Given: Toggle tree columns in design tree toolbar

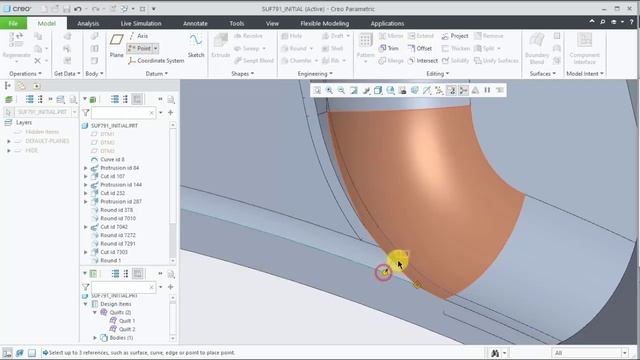Looking at the screenshot, I should point(138,273).
